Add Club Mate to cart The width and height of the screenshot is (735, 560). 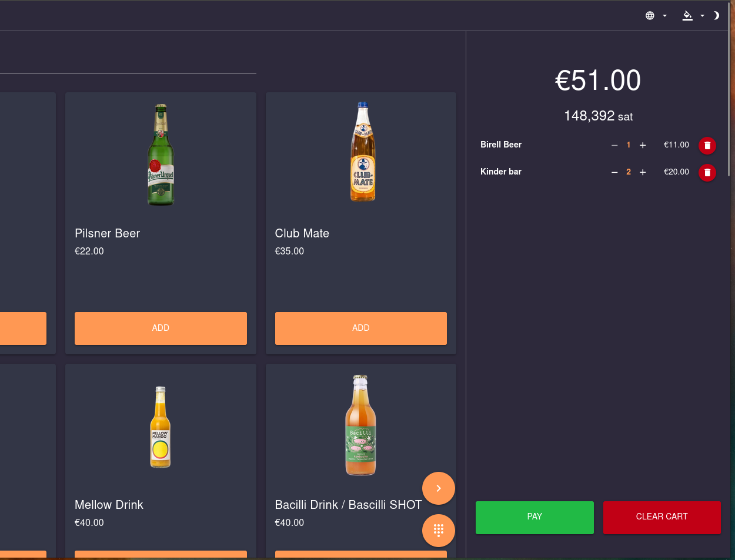pos(361,328)
